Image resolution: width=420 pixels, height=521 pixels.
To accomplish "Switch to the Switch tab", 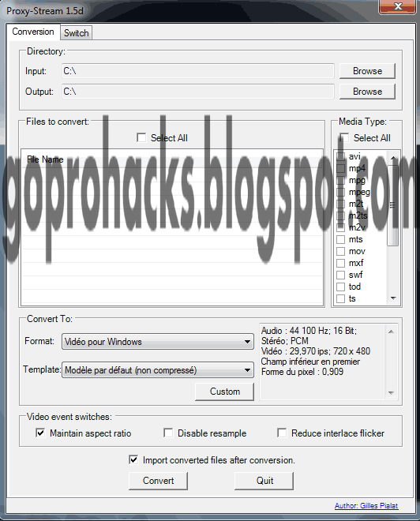I will pos(76,33).
